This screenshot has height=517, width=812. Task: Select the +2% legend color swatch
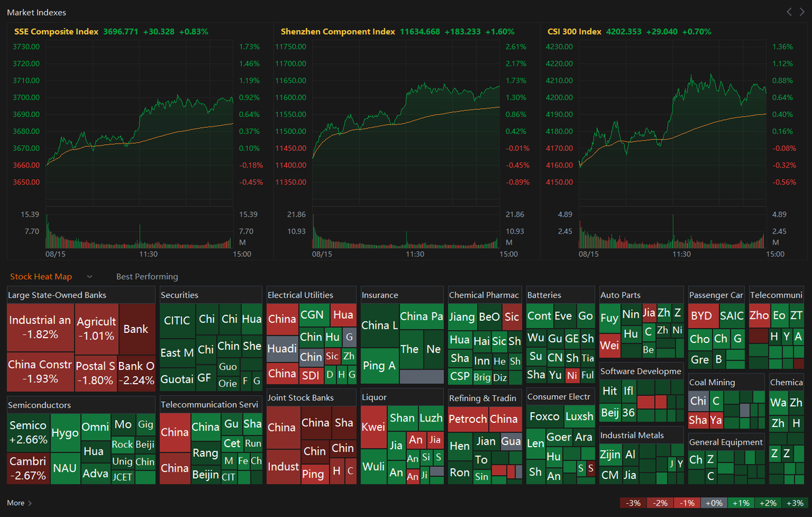click(768, 503)
